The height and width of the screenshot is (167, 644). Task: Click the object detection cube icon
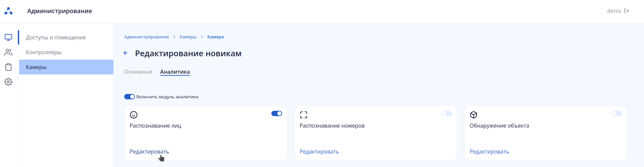(x=474, y=115)
